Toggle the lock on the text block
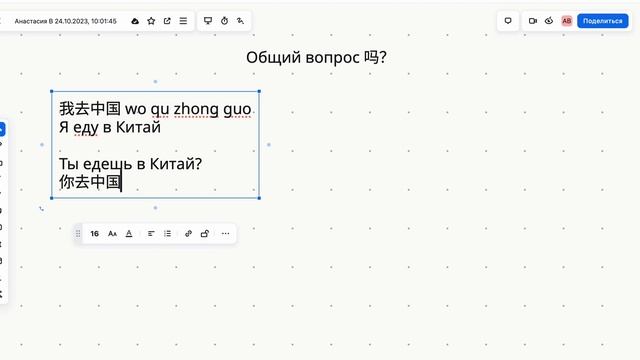Viewport: 640px width, 360px height. [205, 233]
